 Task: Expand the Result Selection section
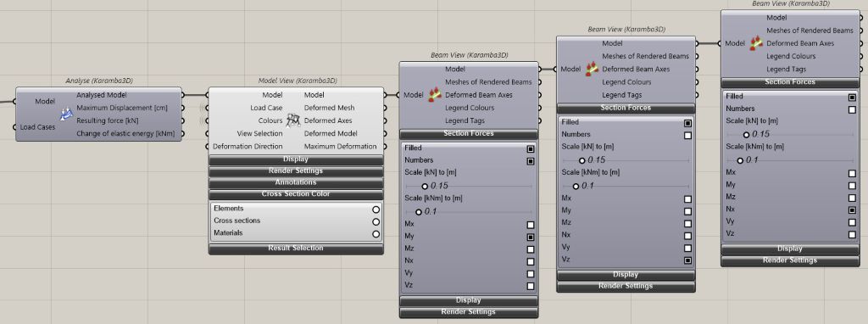[x=296, y=249]
